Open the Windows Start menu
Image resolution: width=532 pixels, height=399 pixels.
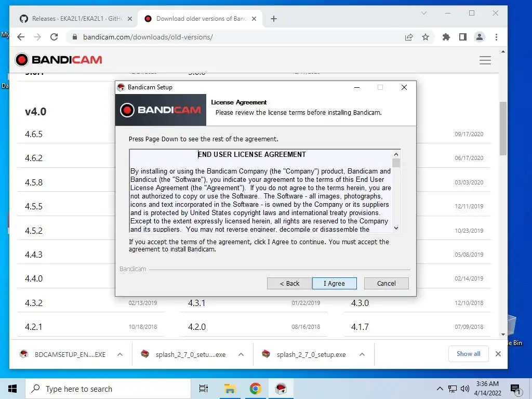click(12, 389)
